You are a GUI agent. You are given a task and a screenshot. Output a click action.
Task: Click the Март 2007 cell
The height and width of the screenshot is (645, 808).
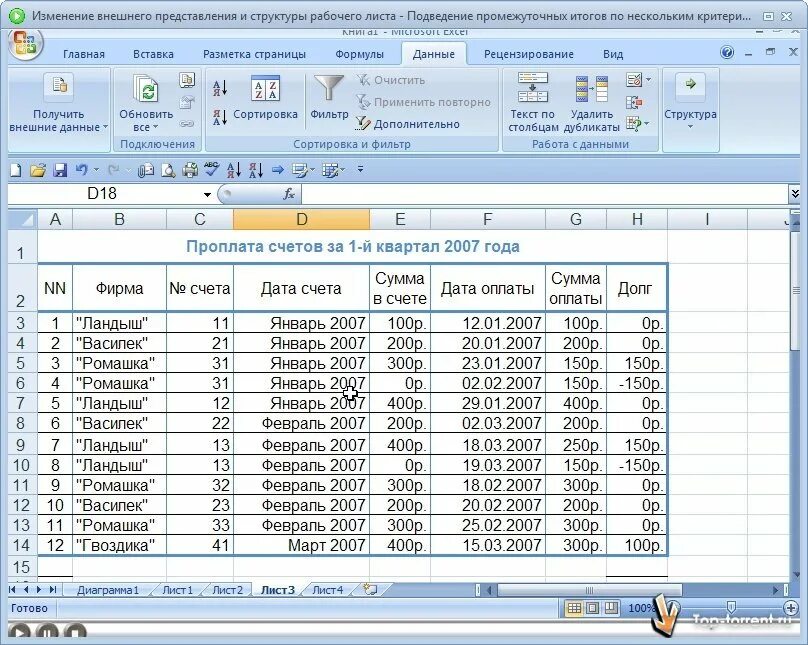click(x=301, y=545)
